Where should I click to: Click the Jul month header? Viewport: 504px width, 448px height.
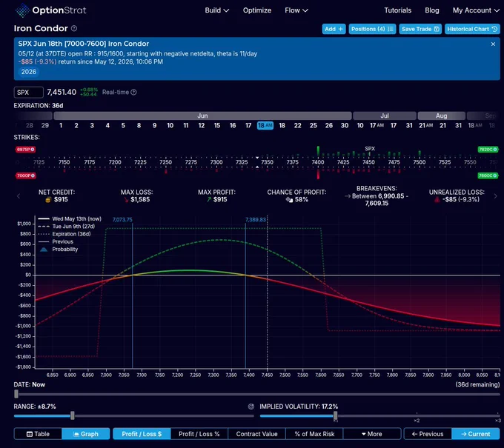click(x=385, y=116)
